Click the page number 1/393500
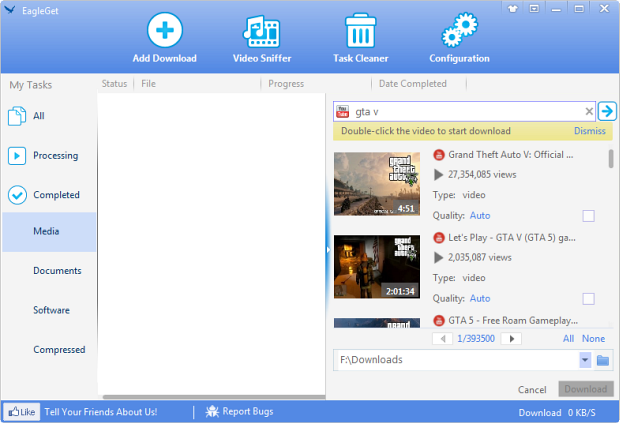This screenshot has height=423, width=620. coord(476,339)
